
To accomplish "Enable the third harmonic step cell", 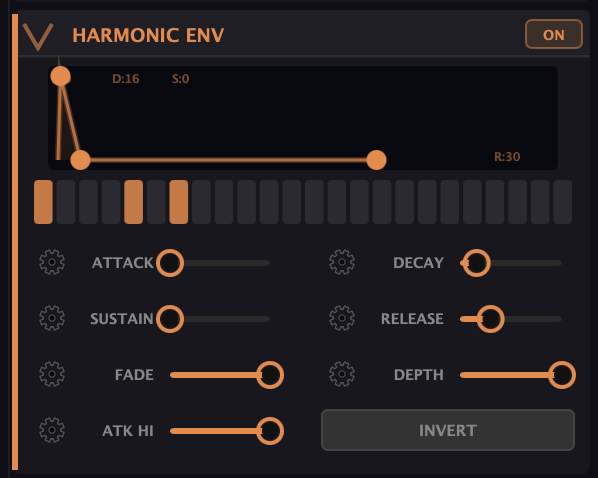I will coord(88,202).
